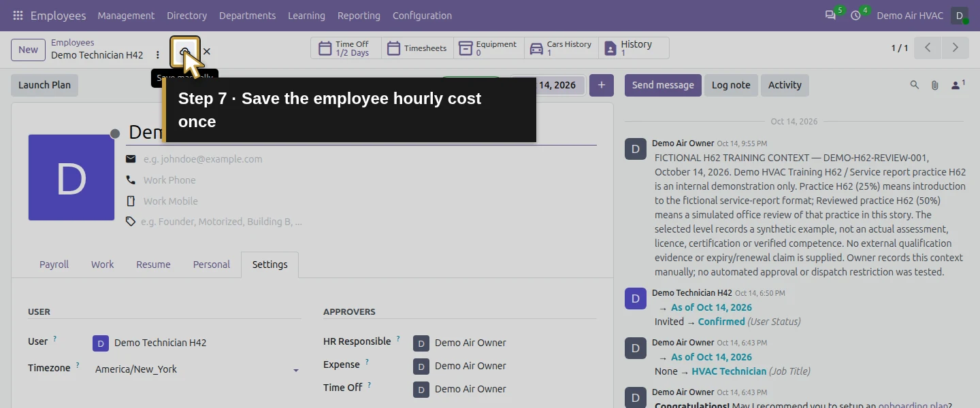Open the Reporting menu
The image size is (980, 408).
coord(359,16)
